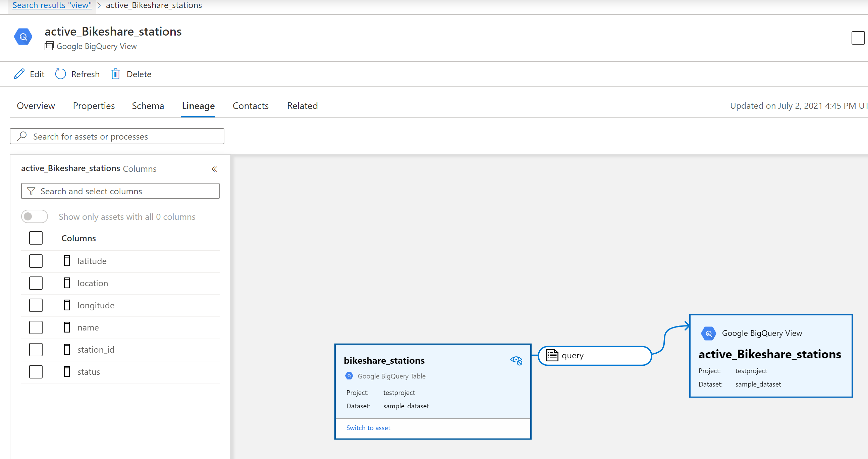
Task: Toggle Show only assets with all 0 columns
Action: click(x=33, y=216)
